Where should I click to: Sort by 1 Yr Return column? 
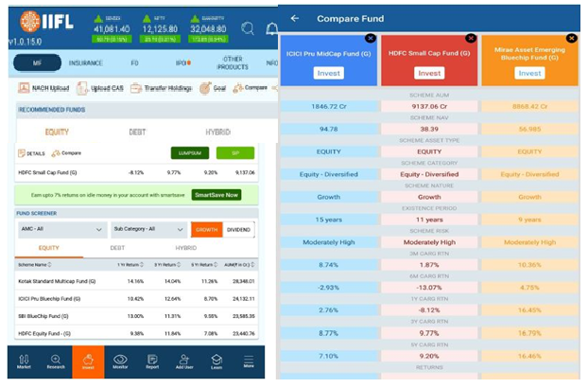coord(130,265)
